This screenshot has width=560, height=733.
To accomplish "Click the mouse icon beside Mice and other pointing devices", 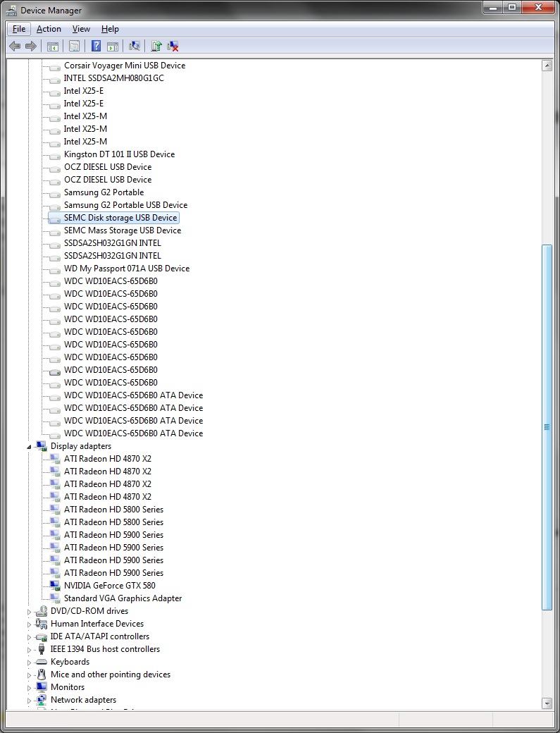I will click(42, 675).
